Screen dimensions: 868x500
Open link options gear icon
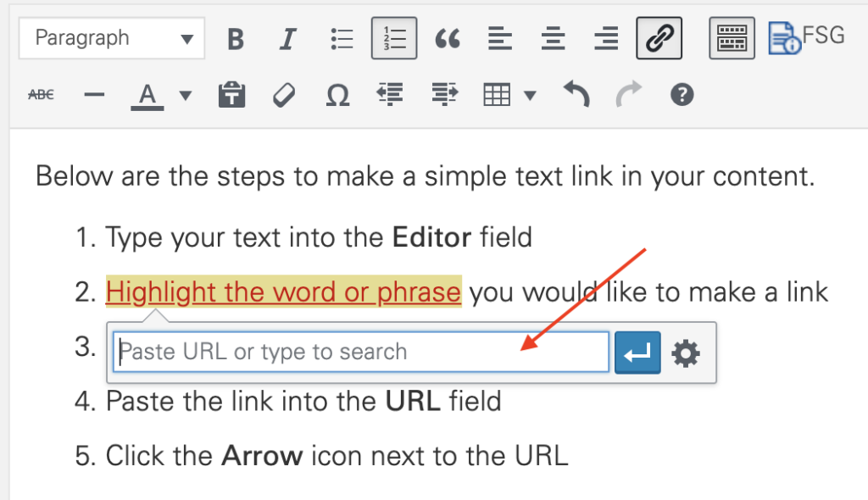686,353
